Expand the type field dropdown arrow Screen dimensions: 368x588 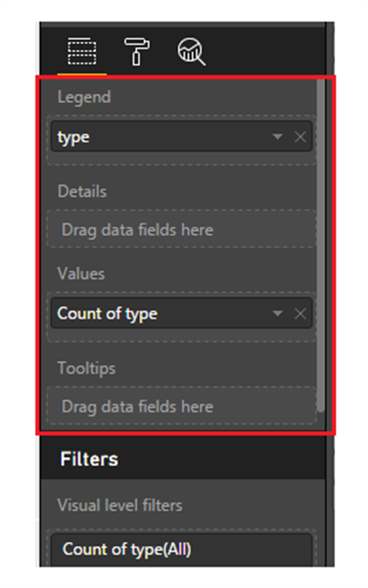coord(278,137)
